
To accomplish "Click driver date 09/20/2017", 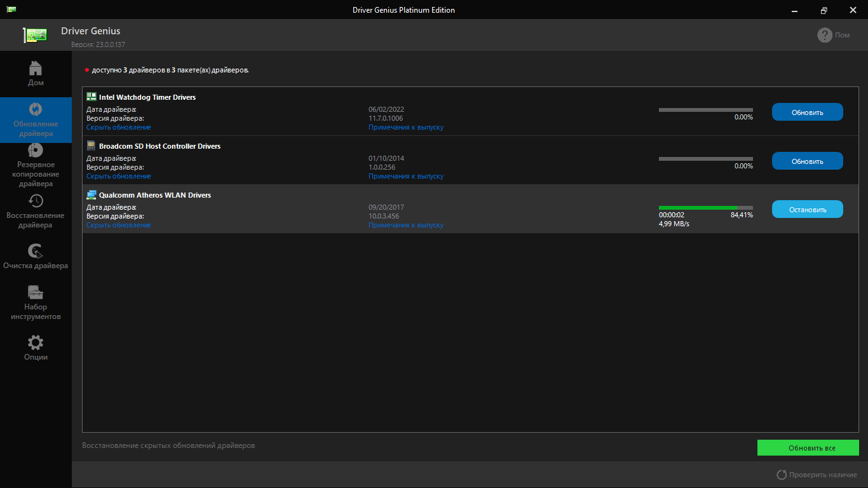I will click(386, 207).
